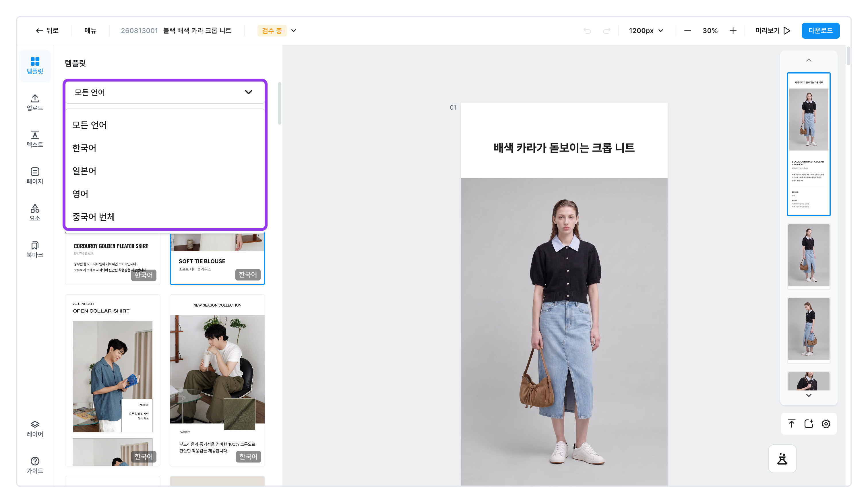
Task: Open the 북마크 bookmark panel
Action: pyautogui.click(x=35, y=249)
